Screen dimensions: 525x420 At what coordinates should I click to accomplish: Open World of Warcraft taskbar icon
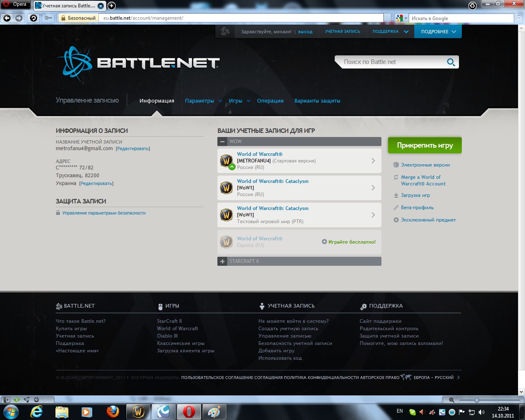click(x=138, y=412)
